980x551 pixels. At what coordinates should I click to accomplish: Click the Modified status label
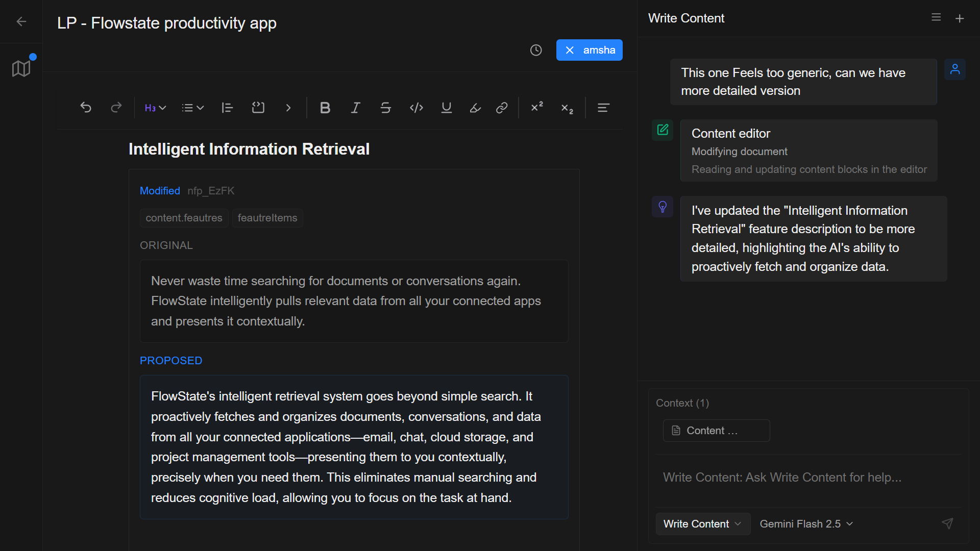[160, 191]
